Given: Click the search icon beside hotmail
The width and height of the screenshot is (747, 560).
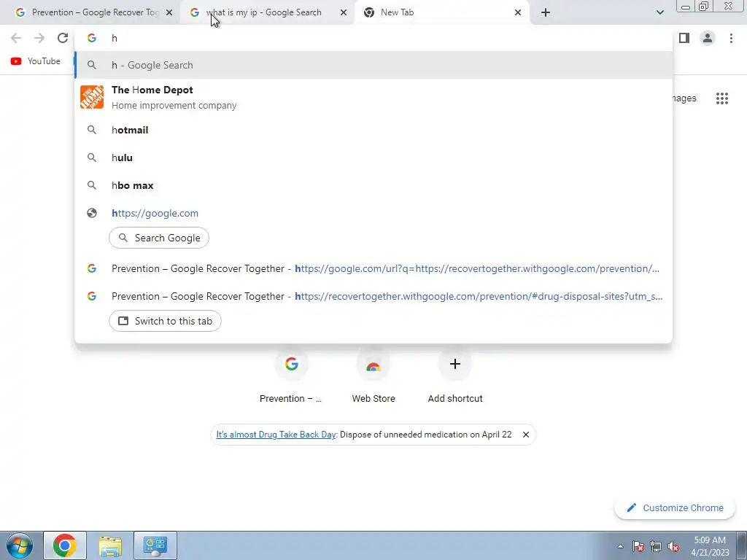Looking at the screenshot, I should point(92,130).
